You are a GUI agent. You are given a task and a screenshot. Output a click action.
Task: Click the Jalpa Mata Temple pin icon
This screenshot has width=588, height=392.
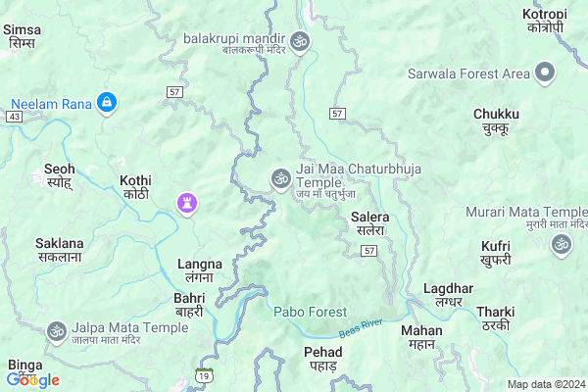coord(57,332)
